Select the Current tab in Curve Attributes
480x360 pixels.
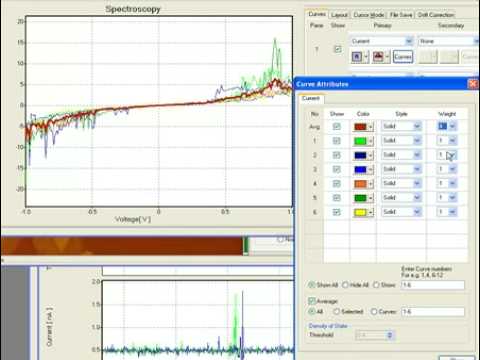coord(311,98)
